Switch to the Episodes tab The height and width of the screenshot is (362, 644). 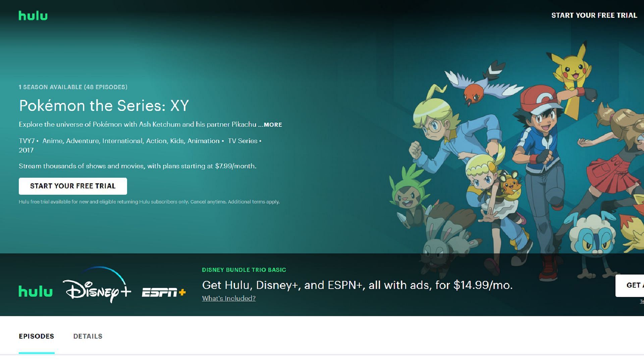36,336
